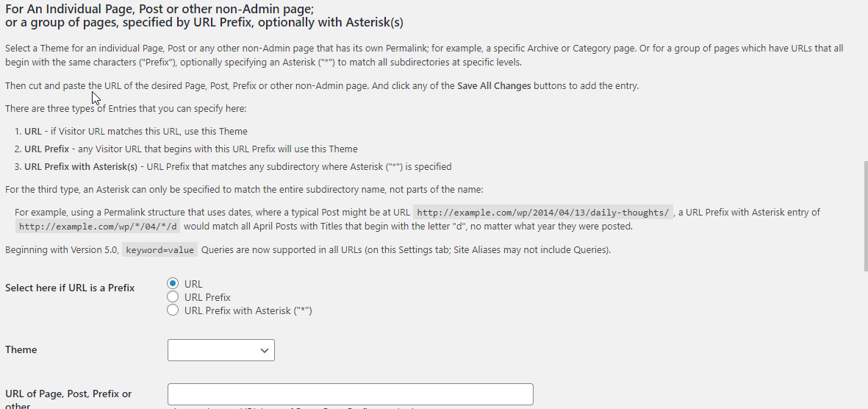Viewport: 868px width, 409px height.
Task: Click the wildcard example URL code ending in "/*/d"
Action: point(98,227)
